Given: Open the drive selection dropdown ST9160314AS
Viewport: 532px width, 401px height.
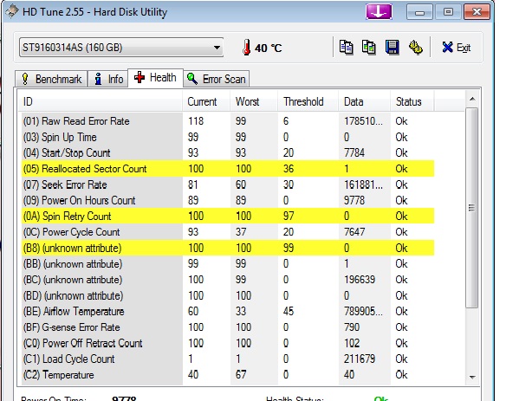Looking at the screenshot, I should [x=120, y=48].
